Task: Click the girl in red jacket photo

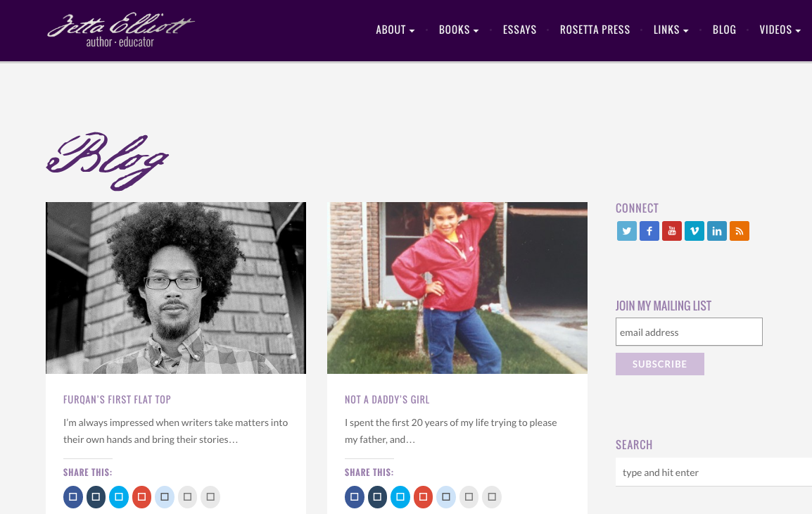Action: point(457,287)
